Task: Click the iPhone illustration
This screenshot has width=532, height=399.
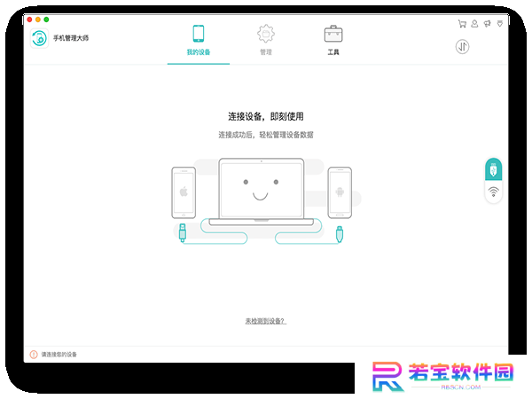Action: [184, 192]
